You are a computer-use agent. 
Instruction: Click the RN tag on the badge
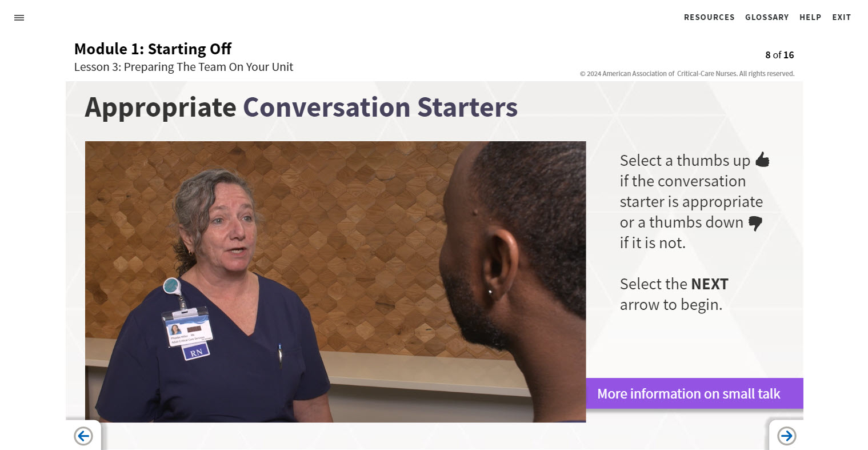(x=196, y=352)
